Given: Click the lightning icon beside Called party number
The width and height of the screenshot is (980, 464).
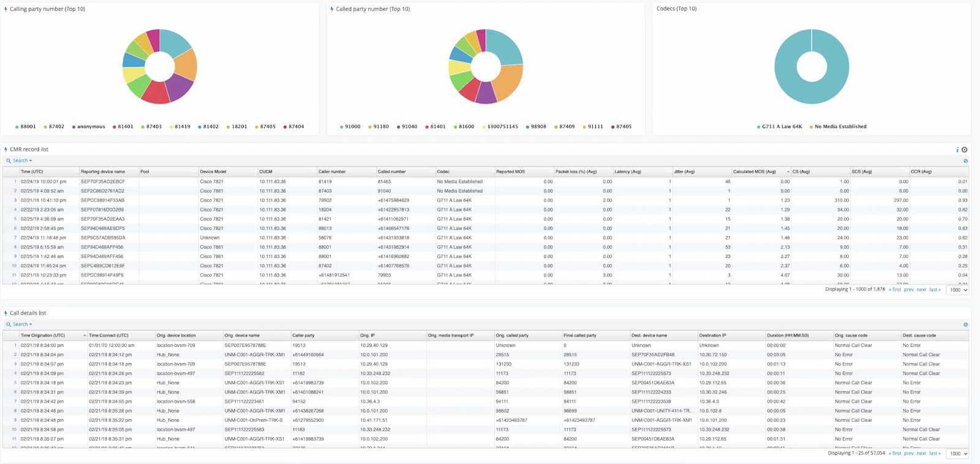Looking at the screenshot, I should [x=332, y=9].
